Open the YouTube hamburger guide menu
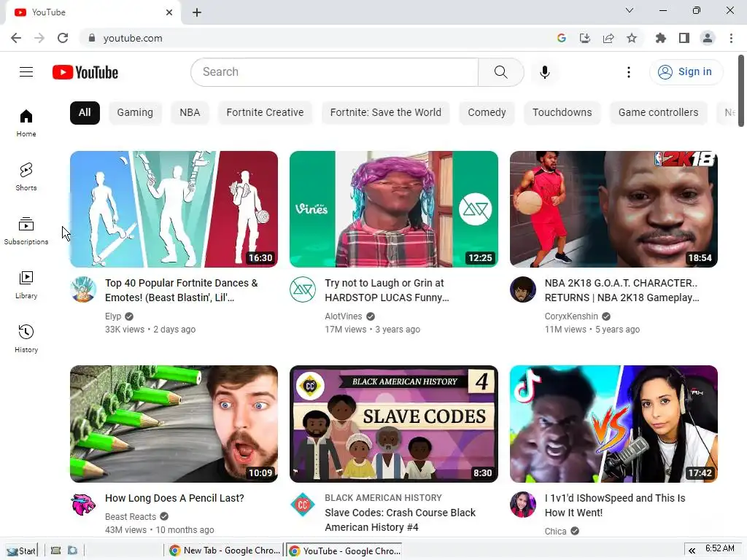This screenshot has height=560, width=747. click(26, 72)
